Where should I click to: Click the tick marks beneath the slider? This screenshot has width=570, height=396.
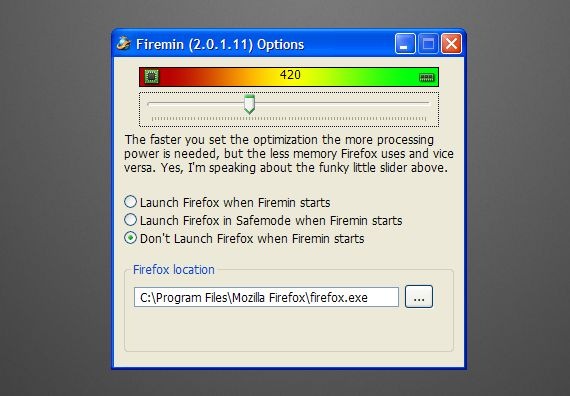coord(289,119)
